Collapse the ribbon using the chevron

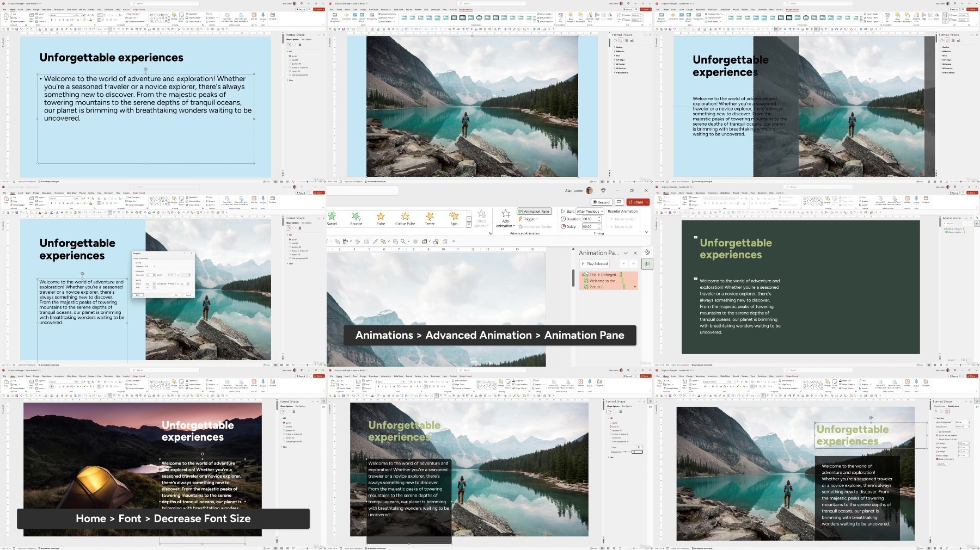[x=646, y=232]
